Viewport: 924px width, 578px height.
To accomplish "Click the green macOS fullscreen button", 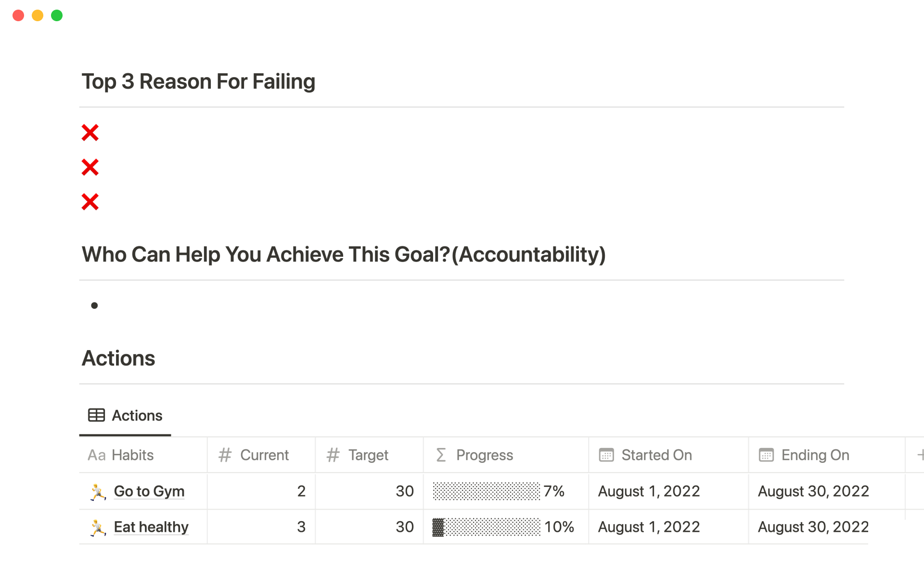I will click(x=57, y=15).
